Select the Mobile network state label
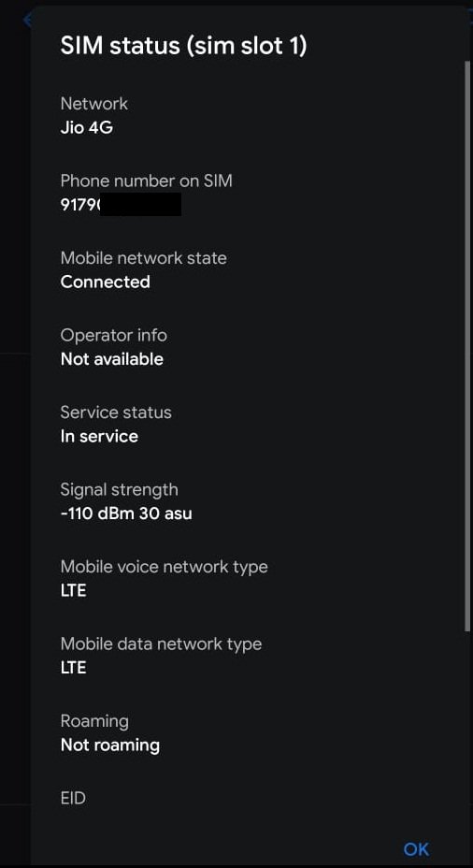 [143, 258]
